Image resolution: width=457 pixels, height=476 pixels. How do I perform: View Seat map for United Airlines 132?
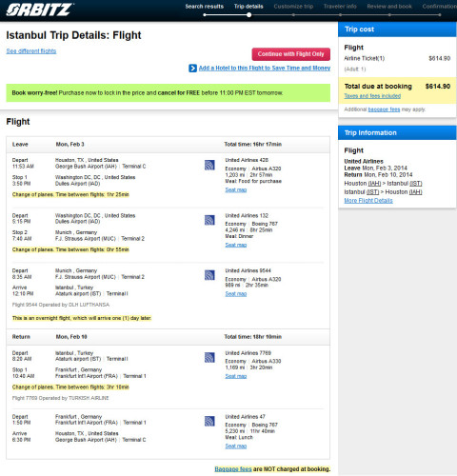pos(236,245)
